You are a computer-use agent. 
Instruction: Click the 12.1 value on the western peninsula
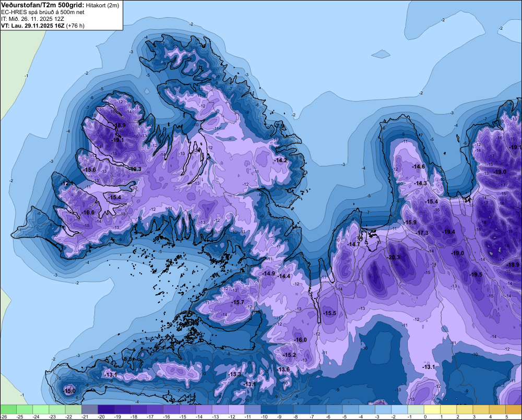pos(67,183)
